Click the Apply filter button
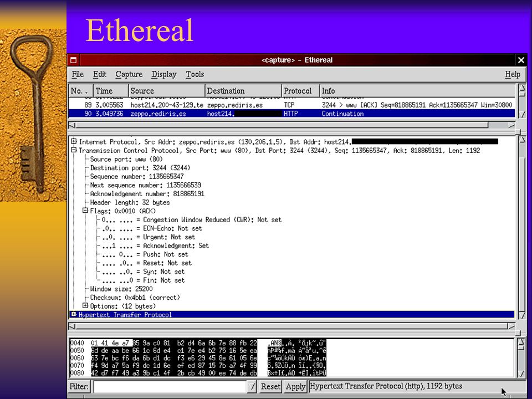Screen dimensions: 532x399 click(295, 386)
